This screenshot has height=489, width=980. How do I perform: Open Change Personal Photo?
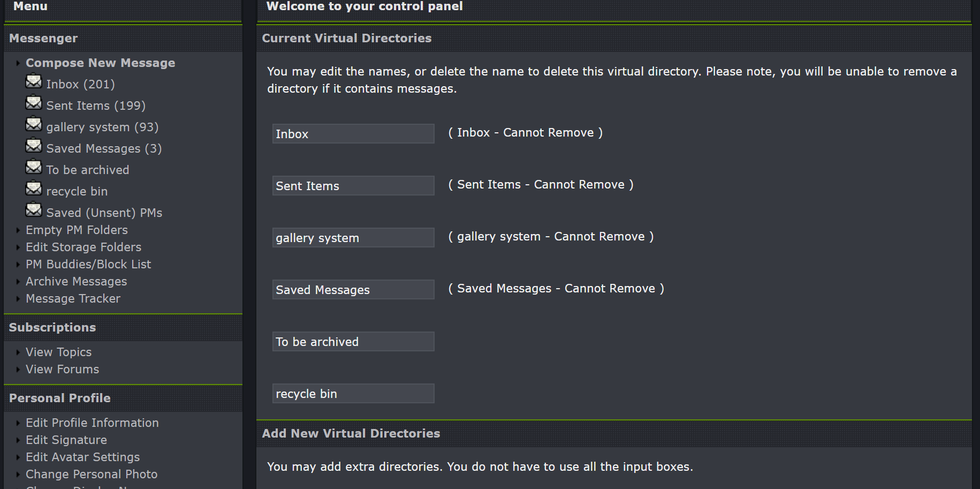[x=92, y=474]
